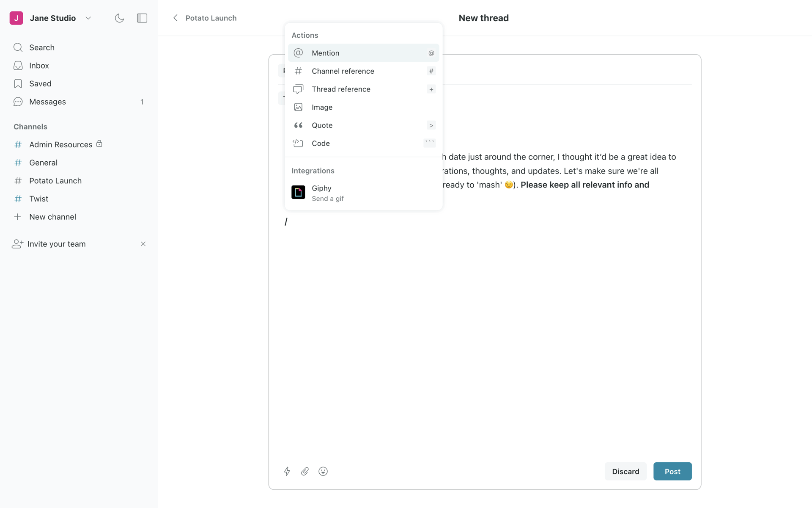
Task: Click the Jane Studio workspace avatar
Action: pyautogui.click(x=16, y=18)
